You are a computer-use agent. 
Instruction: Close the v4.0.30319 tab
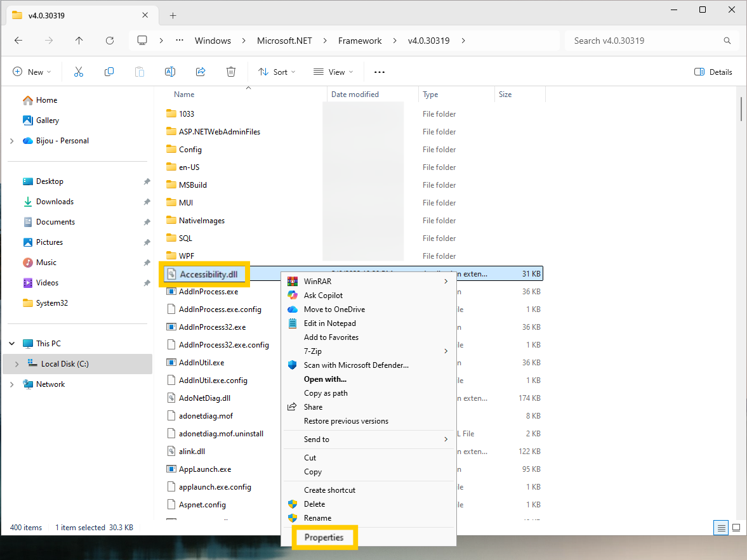[145, 15]
